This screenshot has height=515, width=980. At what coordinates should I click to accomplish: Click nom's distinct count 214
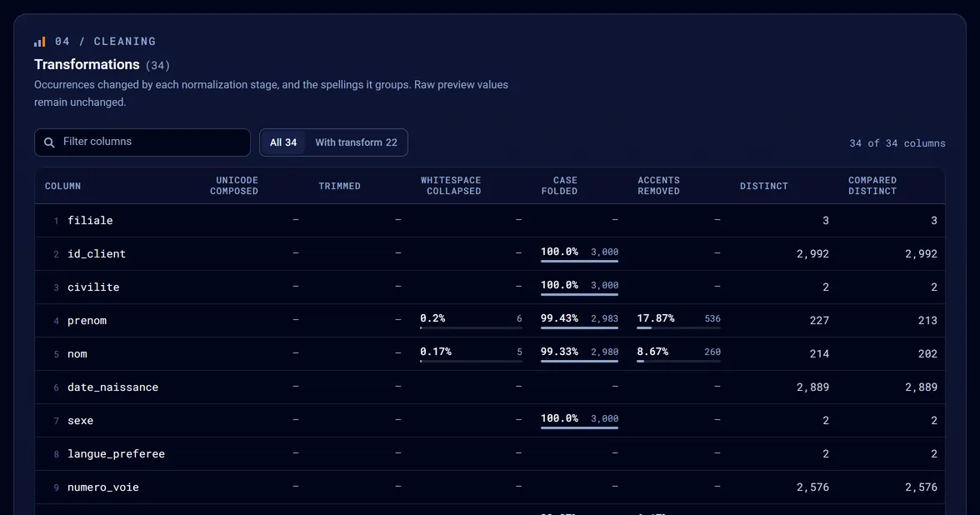819,353
